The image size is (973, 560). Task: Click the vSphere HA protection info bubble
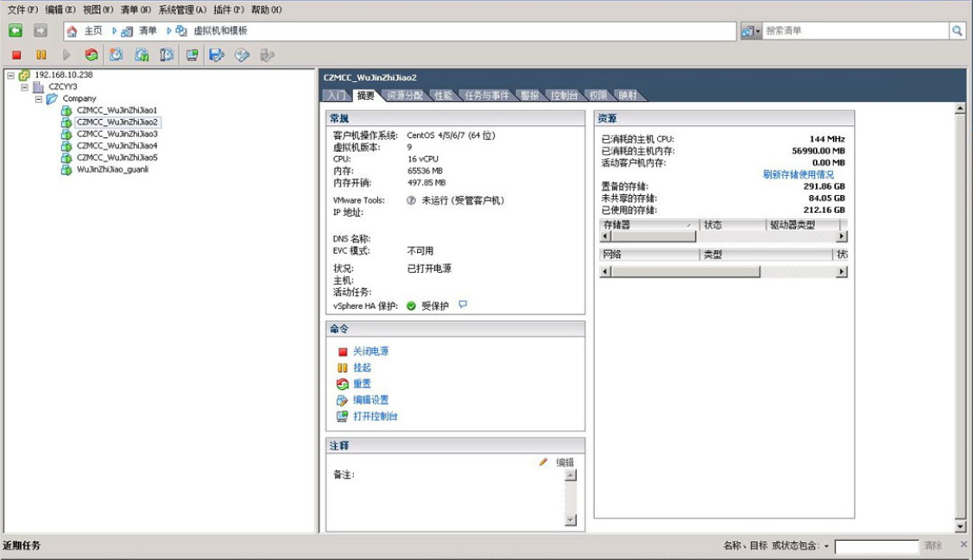click(x=462, y=305)
